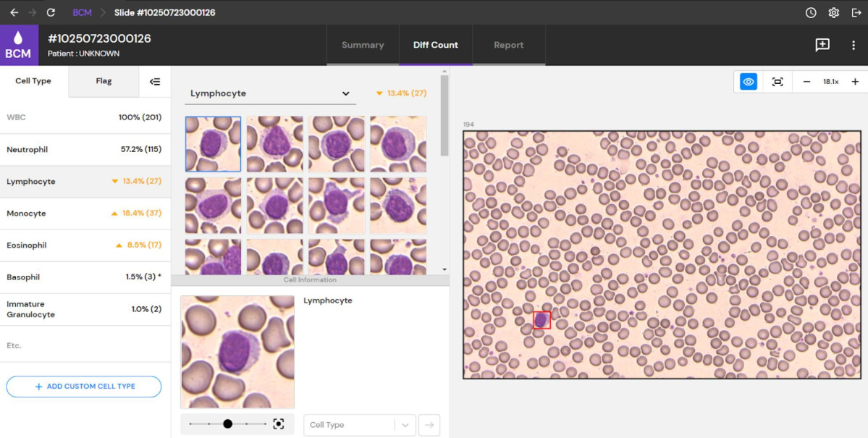Open the Lymphocyte cell class dropdown

point(270,93)
